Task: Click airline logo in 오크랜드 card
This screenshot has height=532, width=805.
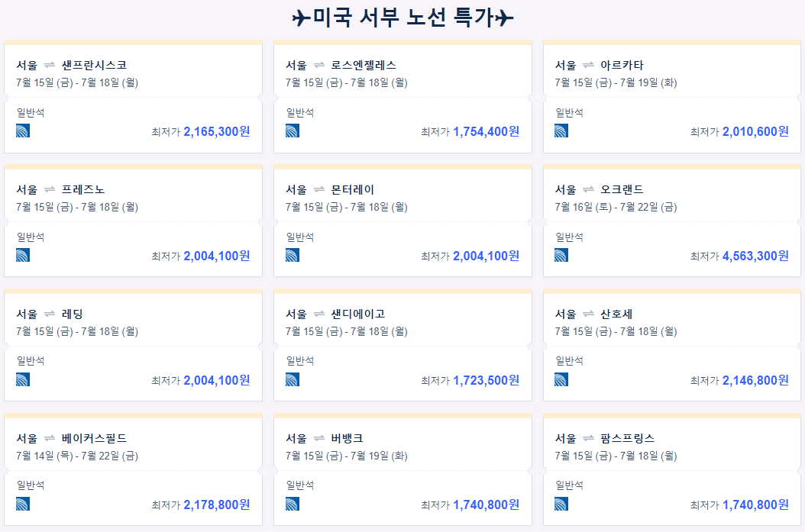Action: pyautogui.click(x=561, y=255)
